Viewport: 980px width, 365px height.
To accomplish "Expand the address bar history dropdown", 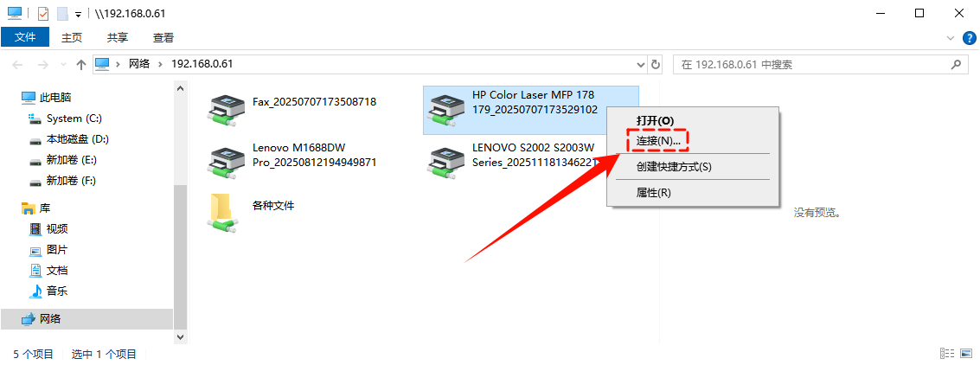I will click(641, 64).
